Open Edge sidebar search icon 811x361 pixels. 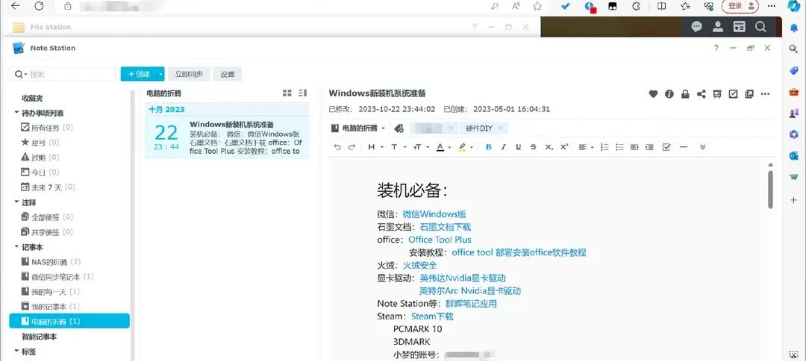(793, 49)
